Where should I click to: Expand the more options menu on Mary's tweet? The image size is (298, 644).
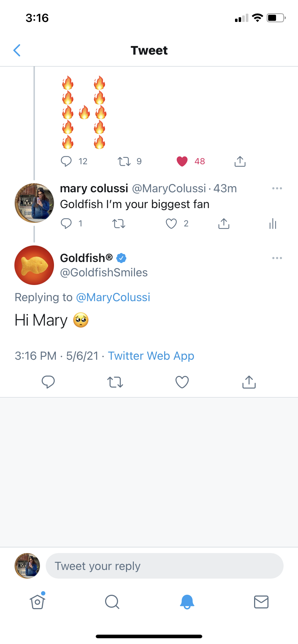(277, 188)
